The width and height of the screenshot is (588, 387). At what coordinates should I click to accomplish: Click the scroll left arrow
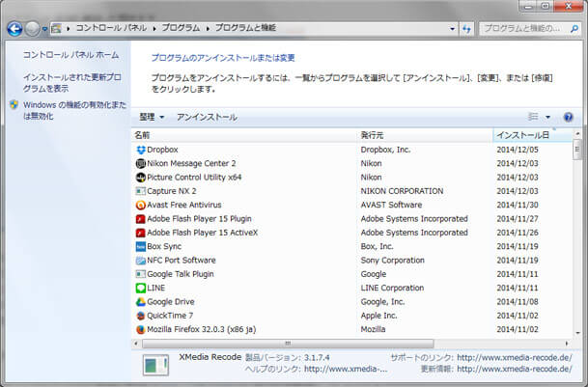click(136, 344)
